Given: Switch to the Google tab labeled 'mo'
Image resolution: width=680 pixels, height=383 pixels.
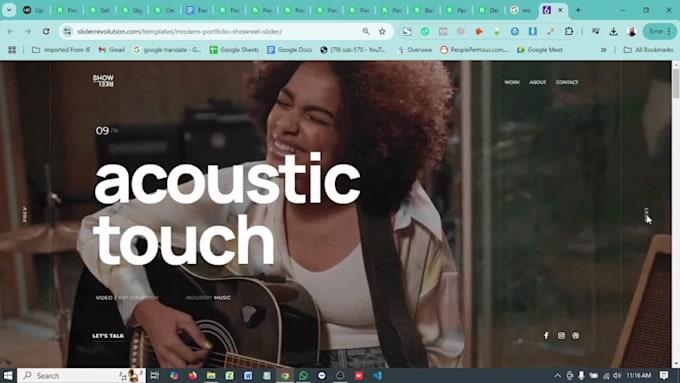Looking at the screenshot, I should tap(522, 10).
